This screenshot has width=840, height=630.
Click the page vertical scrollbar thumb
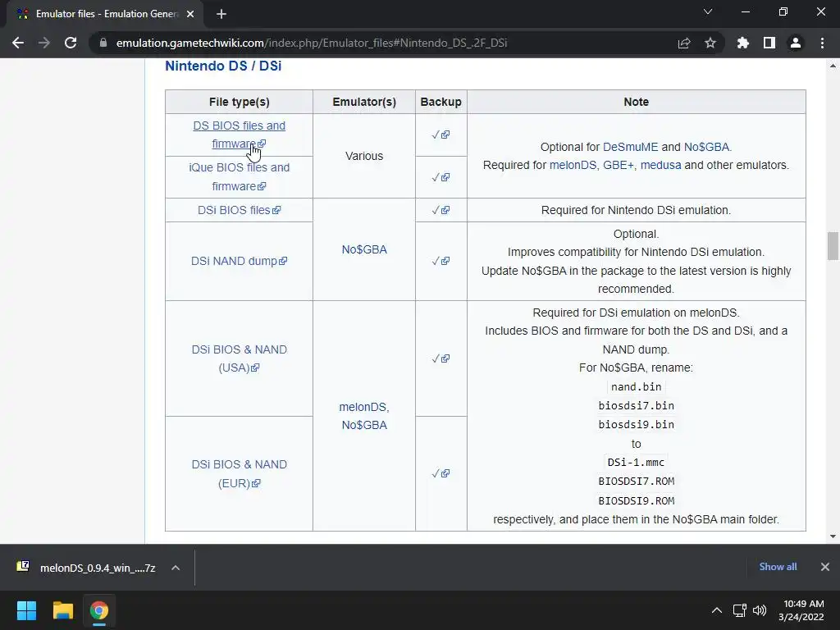click(x=833, y=246)
